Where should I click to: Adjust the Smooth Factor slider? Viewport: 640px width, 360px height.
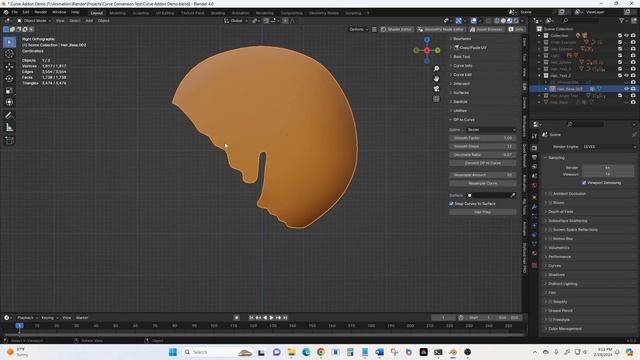click(x=483, y=138)
